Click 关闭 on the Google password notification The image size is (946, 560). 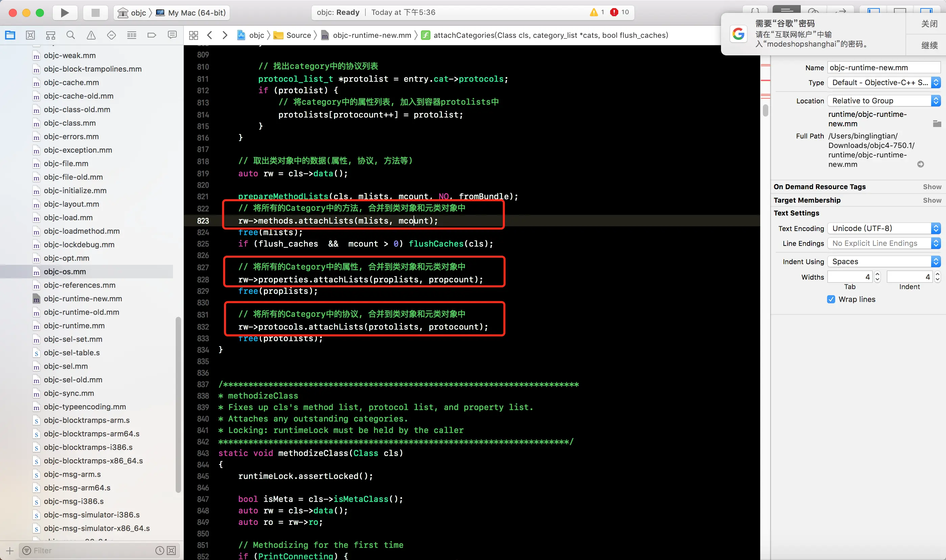point(929,24)
